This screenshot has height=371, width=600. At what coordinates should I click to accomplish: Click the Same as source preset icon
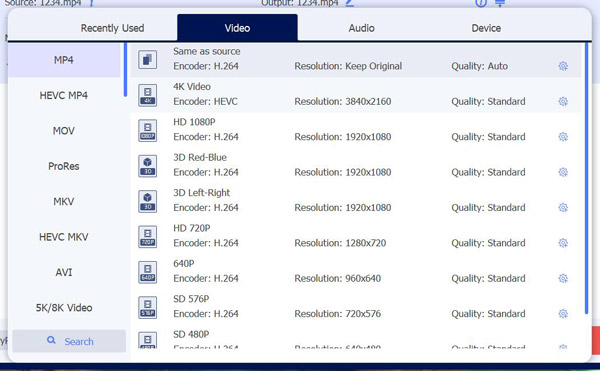point(147,59)
